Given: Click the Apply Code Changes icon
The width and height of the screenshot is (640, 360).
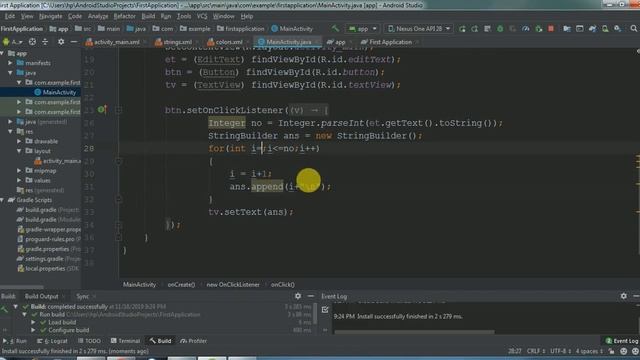Looking at the screenshot, I should click(487, 29).
